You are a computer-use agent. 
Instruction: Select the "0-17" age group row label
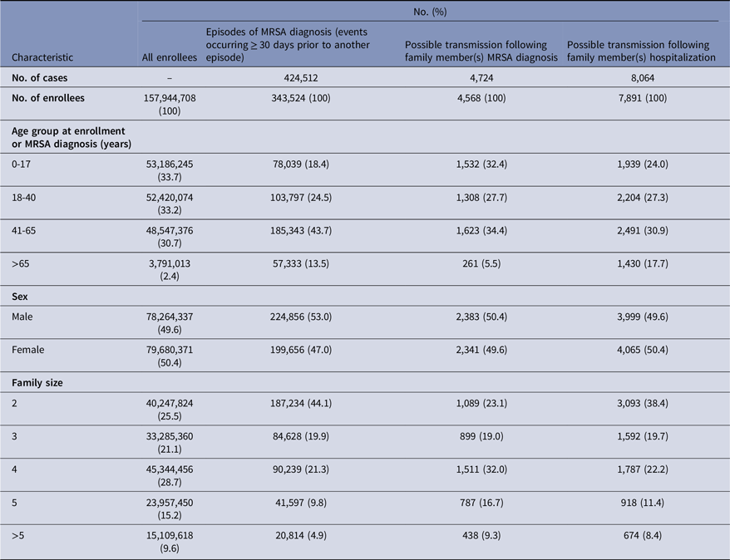pos(23,165)
